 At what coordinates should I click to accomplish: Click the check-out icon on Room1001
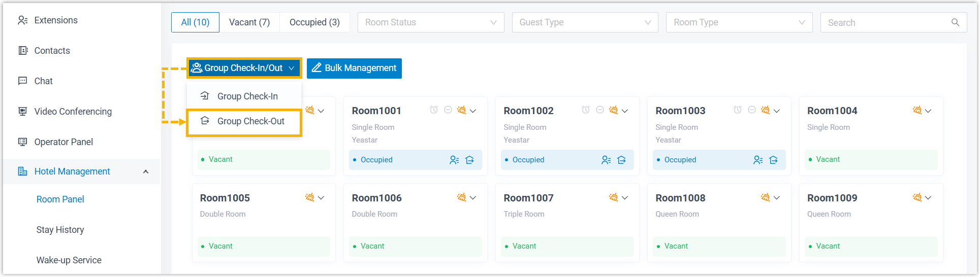click(x=469, y=160)
